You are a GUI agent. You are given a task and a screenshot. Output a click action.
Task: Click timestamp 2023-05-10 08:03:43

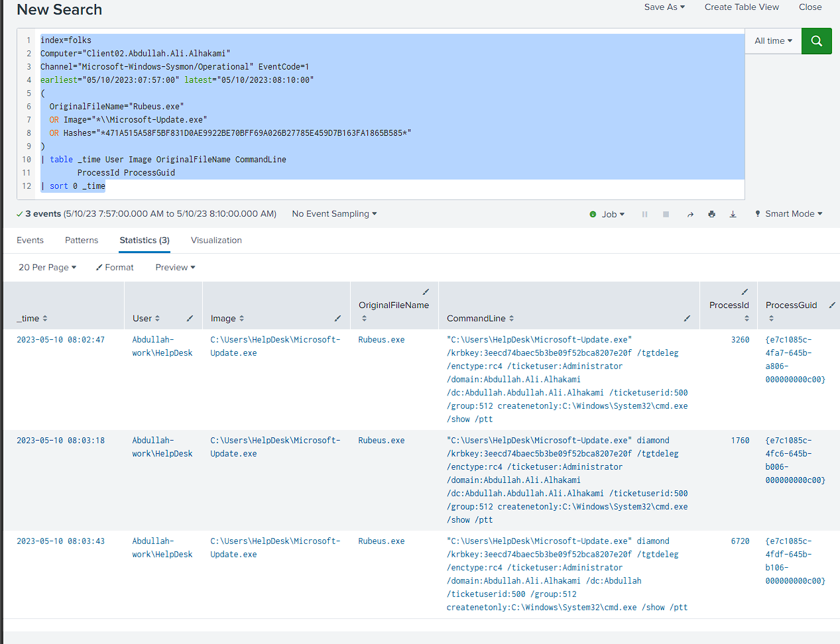[60, 541]
